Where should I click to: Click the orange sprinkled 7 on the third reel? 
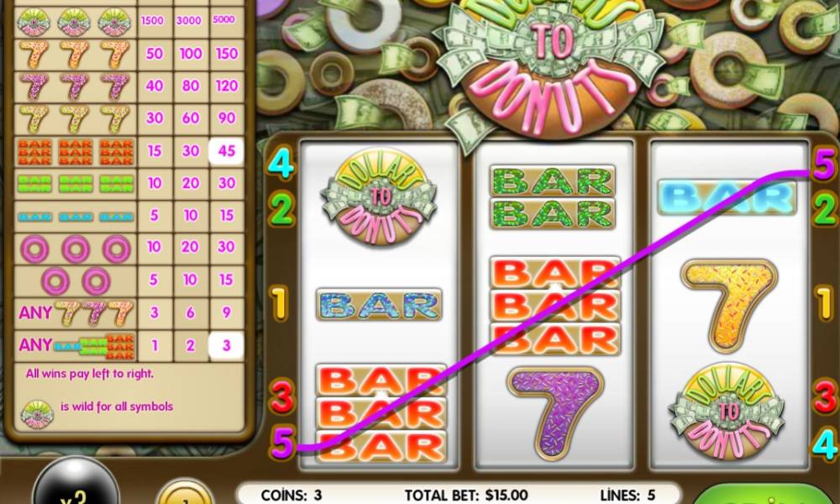[x=728, y=305]
